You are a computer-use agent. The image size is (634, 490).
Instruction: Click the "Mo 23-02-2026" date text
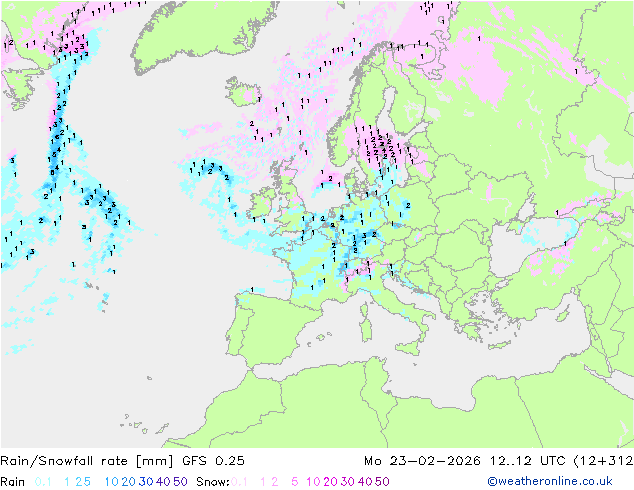pos(422,461)
